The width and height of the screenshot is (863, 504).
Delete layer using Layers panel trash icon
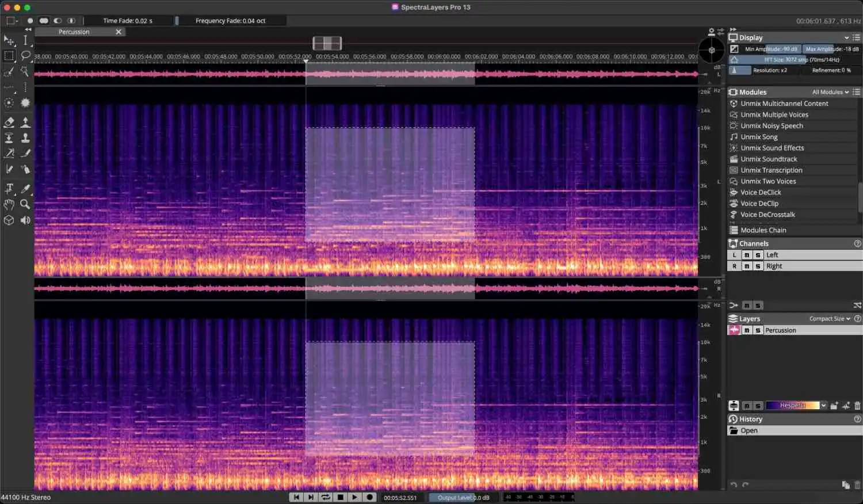pyautogui.click(x=857, y=406)
